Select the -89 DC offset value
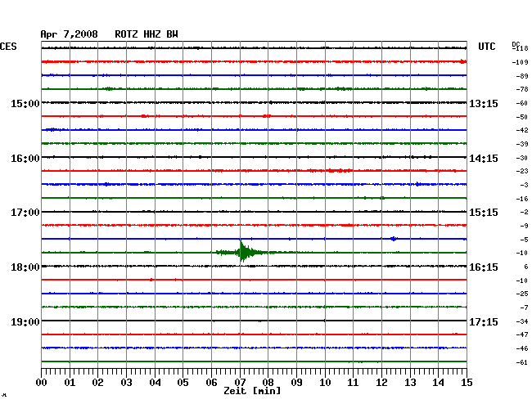 point(522,76)
